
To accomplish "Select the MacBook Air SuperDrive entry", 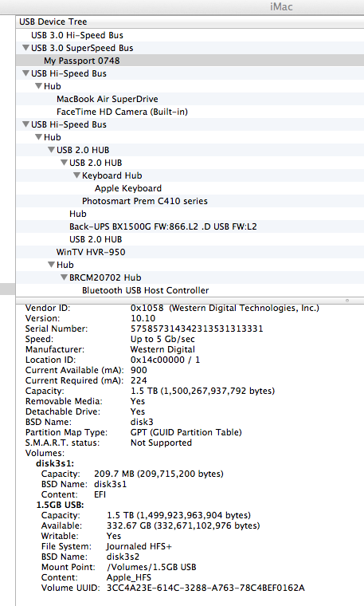I will coord(190,99).
